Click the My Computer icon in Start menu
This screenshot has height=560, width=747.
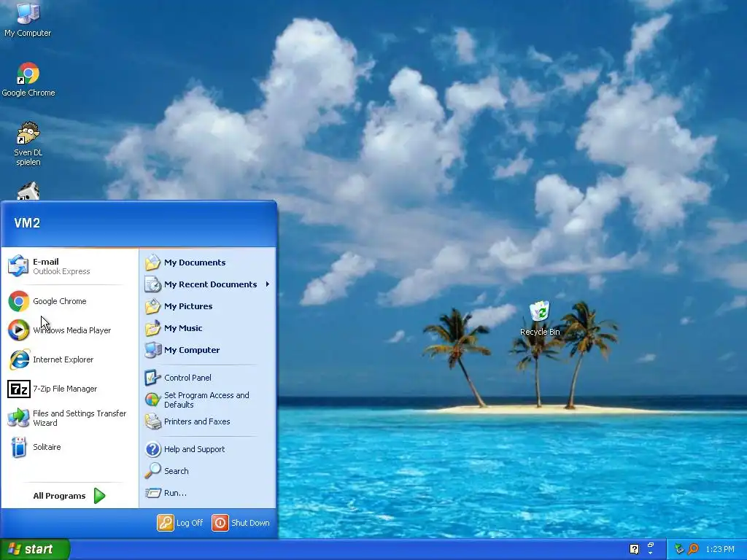(153, 350)
